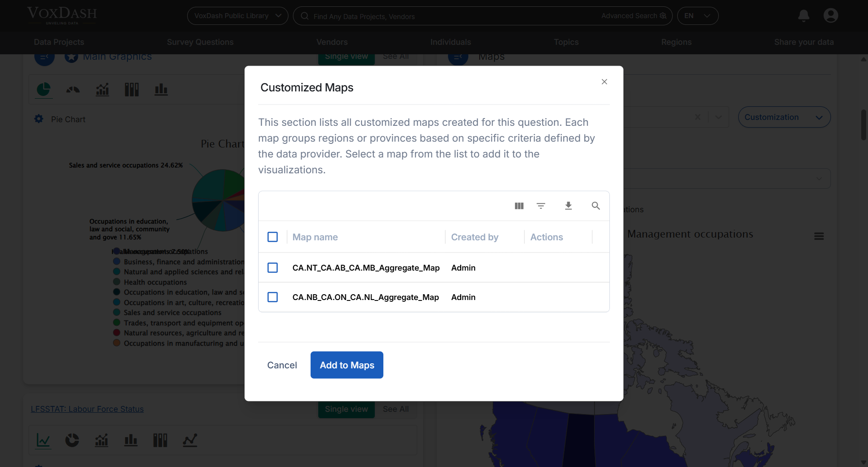
Task: Open EN language dropdown
Action: pyautogui.click(x=698, y=16)
